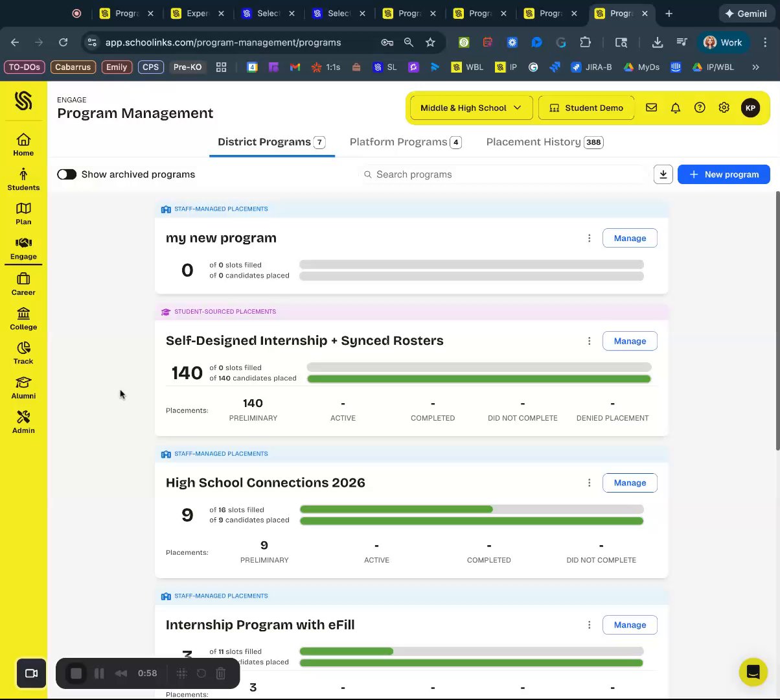Click the page vertical scrollbar
780x700 pixels.
coord(777,321)
